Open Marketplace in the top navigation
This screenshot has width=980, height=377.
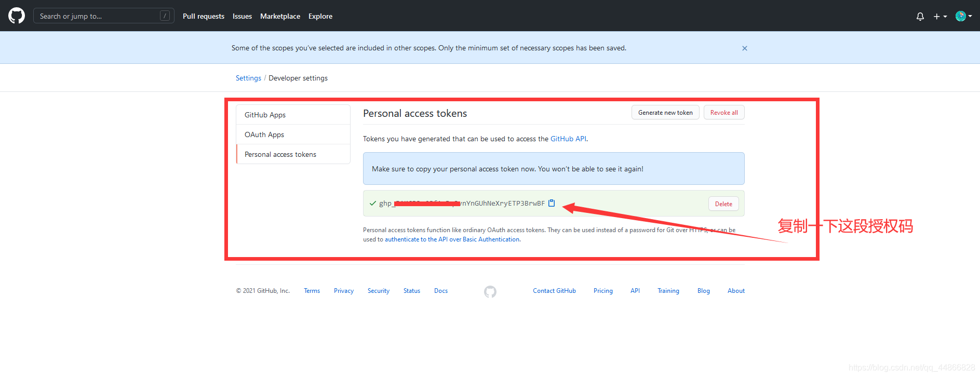pos(280,16)
